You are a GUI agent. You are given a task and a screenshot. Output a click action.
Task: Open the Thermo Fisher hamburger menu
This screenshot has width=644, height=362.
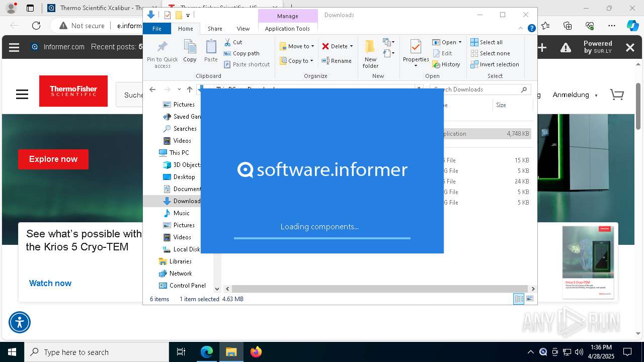22,95
